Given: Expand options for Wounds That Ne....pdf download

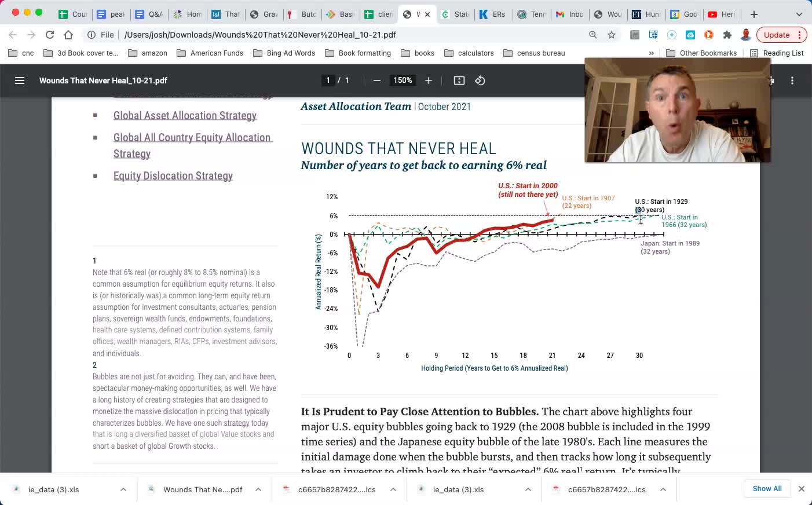Looking at the screenshot, I should click(x=258, y=489).
